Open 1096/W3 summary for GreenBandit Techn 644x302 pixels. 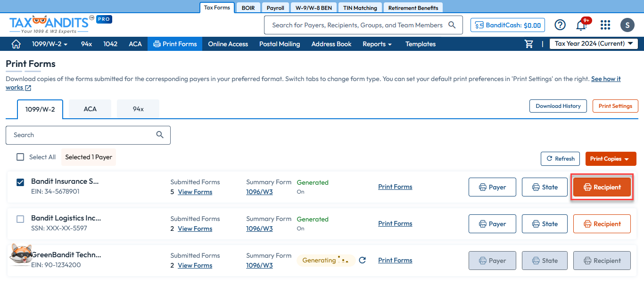[x=259, y=265]
